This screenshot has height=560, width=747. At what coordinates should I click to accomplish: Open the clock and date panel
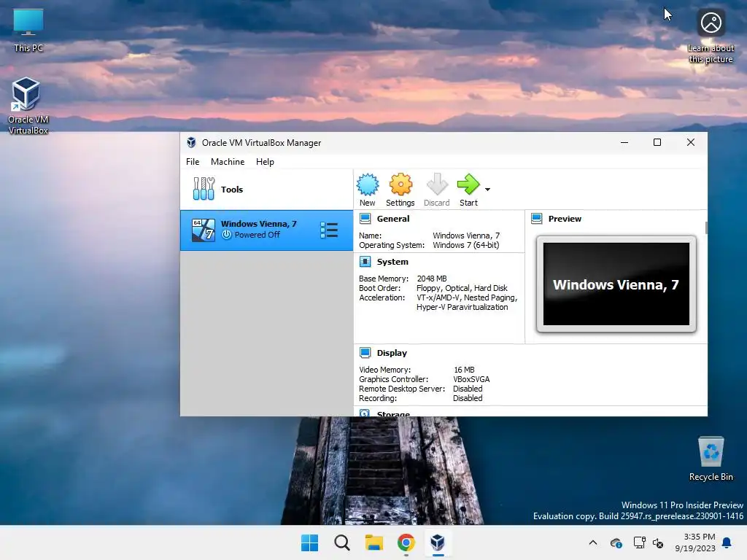click(x=695, y=542)
